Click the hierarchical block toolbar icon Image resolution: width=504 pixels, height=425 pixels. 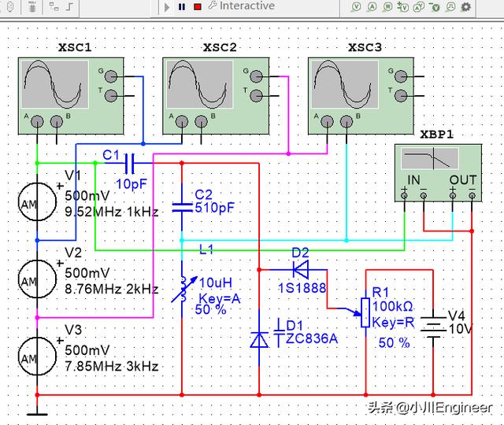click(54, 7)
